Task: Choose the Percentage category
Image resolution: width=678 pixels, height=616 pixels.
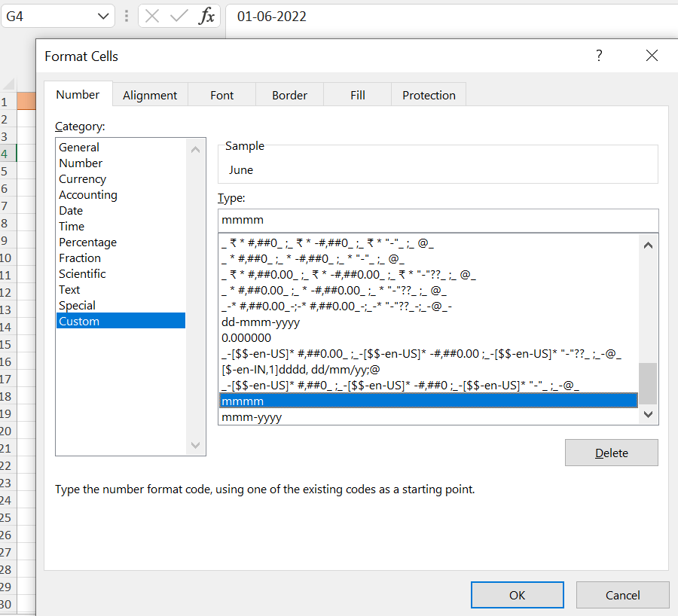Action: [x=121, y=242]
